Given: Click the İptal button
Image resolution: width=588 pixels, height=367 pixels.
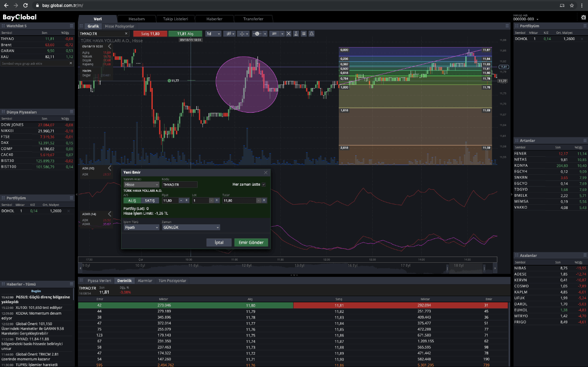Looking at the screenshot, I should (219, 242).
